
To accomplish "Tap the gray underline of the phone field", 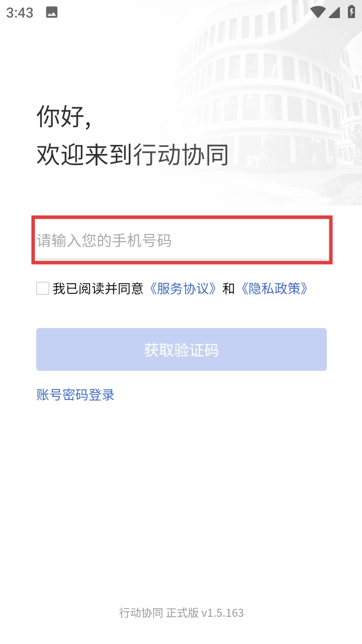I will [182, 259].
